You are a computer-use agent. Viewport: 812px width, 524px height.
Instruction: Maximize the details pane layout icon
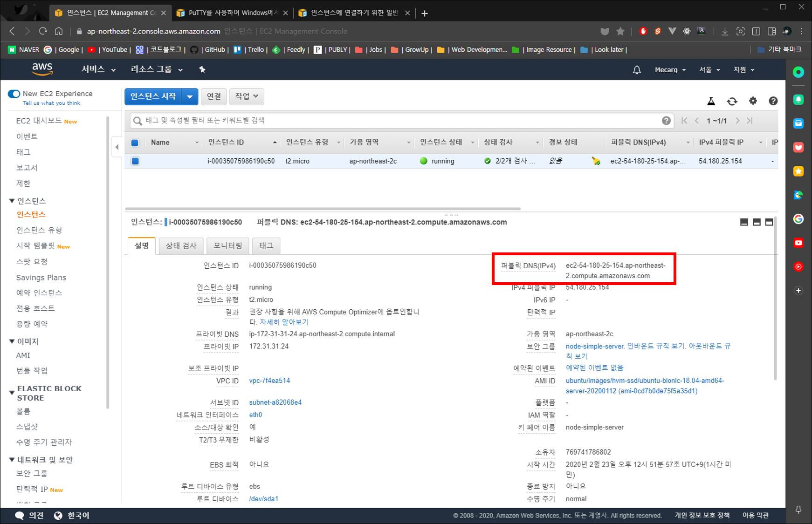click(x=769, y=222)
